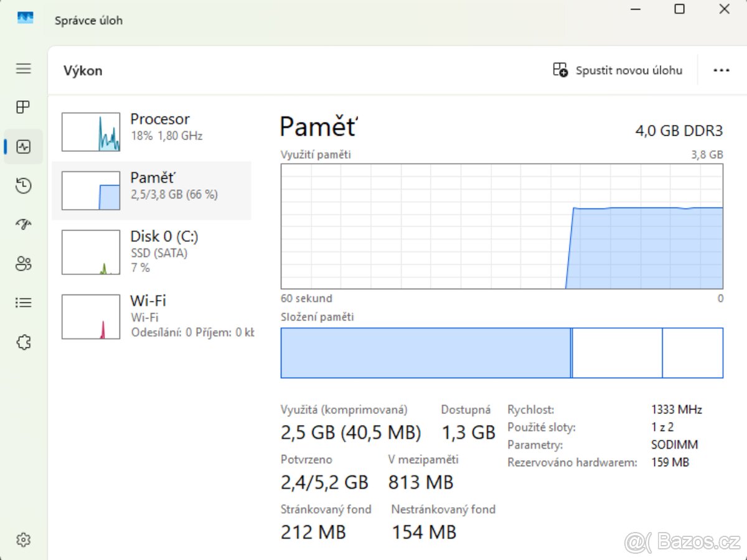This screenshot has height=560, width=747.
Task: Click Spustit novou úlohu button
Action: click(618, 70)
